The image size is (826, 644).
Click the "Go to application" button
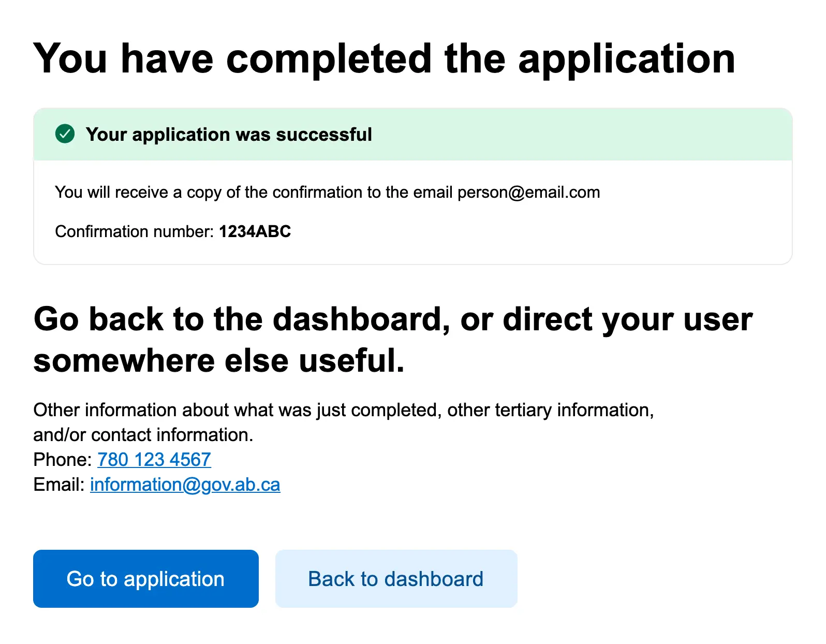coord(145,579)
